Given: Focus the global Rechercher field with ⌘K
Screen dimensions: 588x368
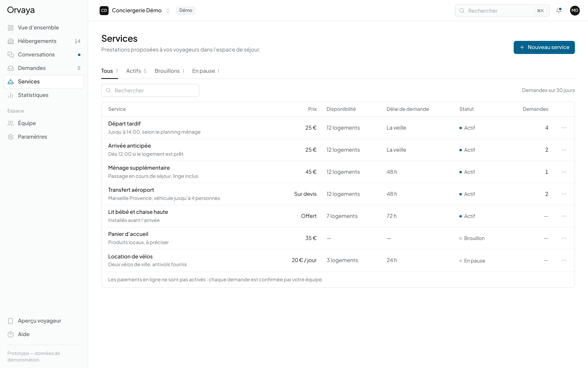Looking at the screenshot, I should coord(502,10).
